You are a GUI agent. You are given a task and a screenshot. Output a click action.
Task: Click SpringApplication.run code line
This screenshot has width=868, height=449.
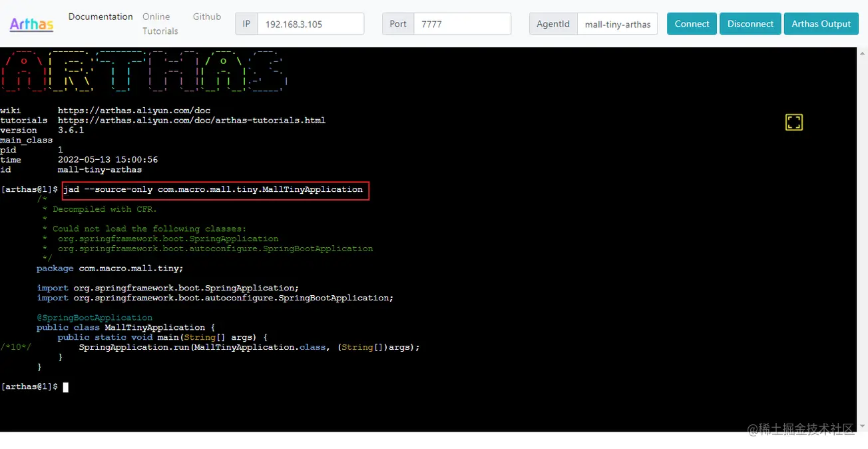point(249,347)
